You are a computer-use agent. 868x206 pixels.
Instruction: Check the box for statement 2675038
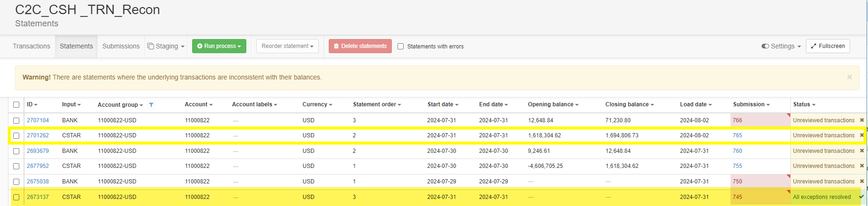[16, 182]
